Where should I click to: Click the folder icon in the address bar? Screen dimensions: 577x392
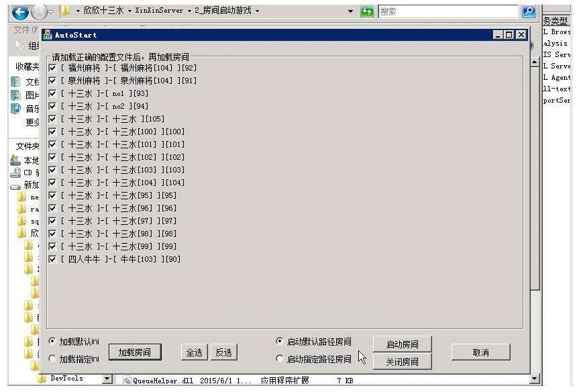tap(65, 11)
